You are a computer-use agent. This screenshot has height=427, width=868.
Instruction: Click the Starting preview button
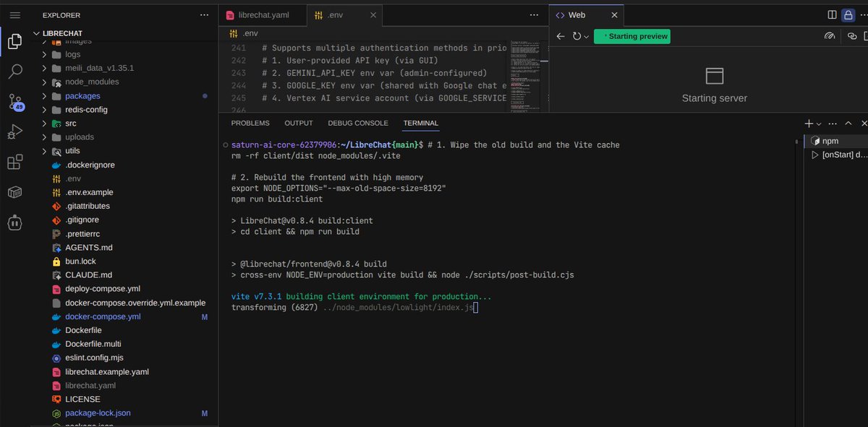click(x=632, y=36)
